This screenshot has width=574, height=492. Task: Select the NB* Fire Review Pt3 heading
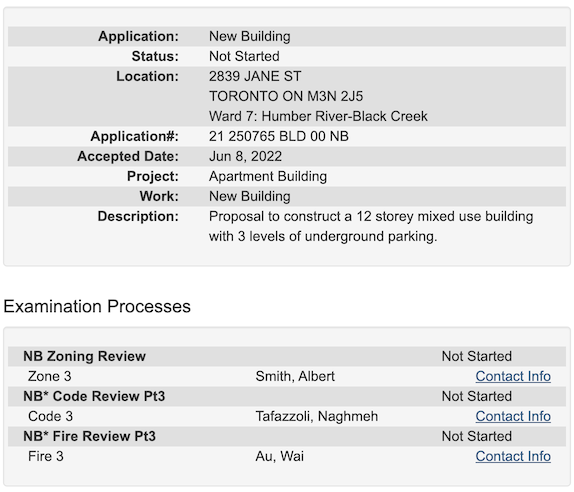(89, 436)
